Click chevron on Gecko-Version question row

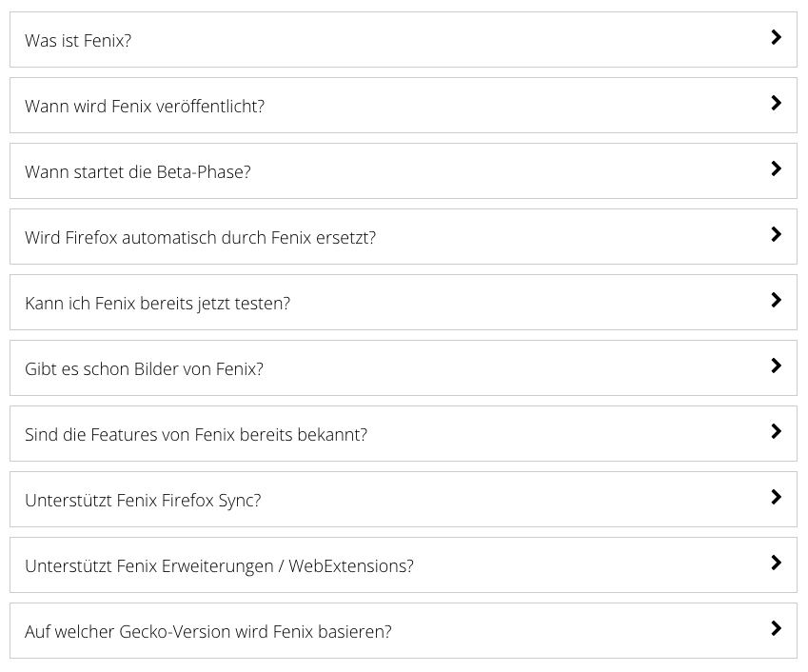pyautogui.click(x=776, y=629)
